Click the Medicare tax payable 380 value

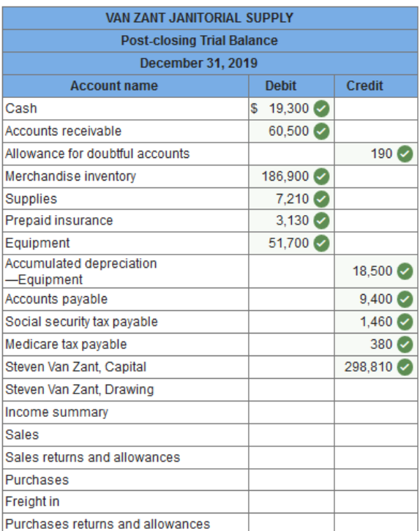[x=381, y=344]
